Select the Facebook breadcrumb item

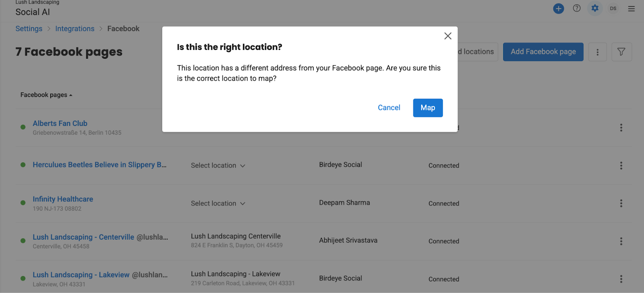click(x=123, y=29)
